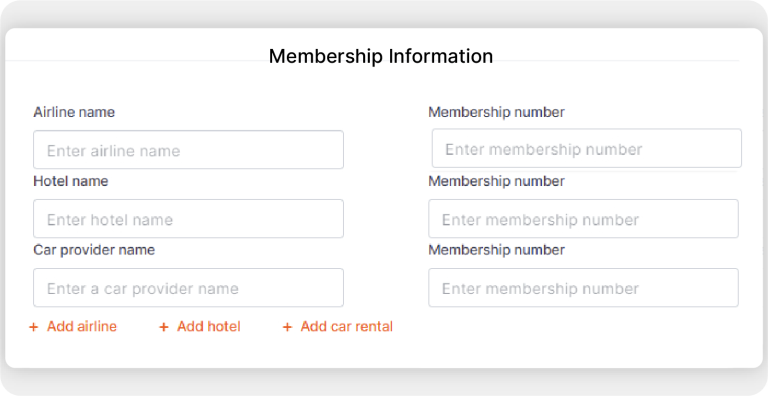Click the membership number field for hotel

point(583,219)
